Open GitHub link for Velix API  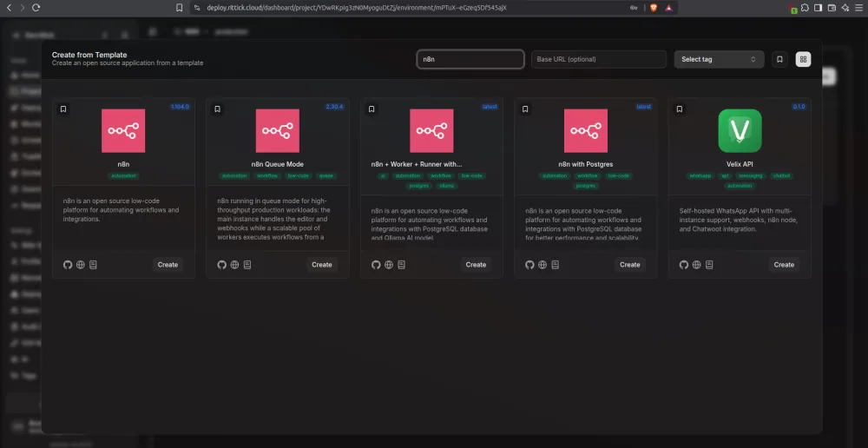point(684,265)
